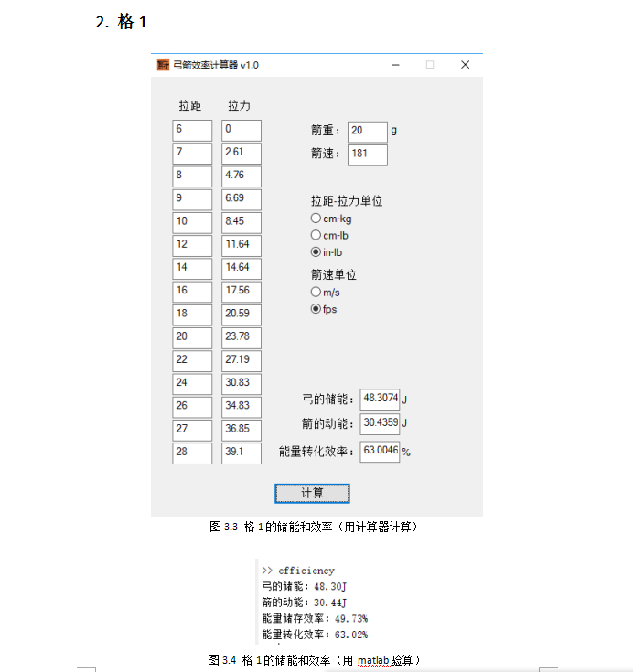Click the 拉力 field with value 27.19
Screen dimensions: 633x672
[241, 361]
